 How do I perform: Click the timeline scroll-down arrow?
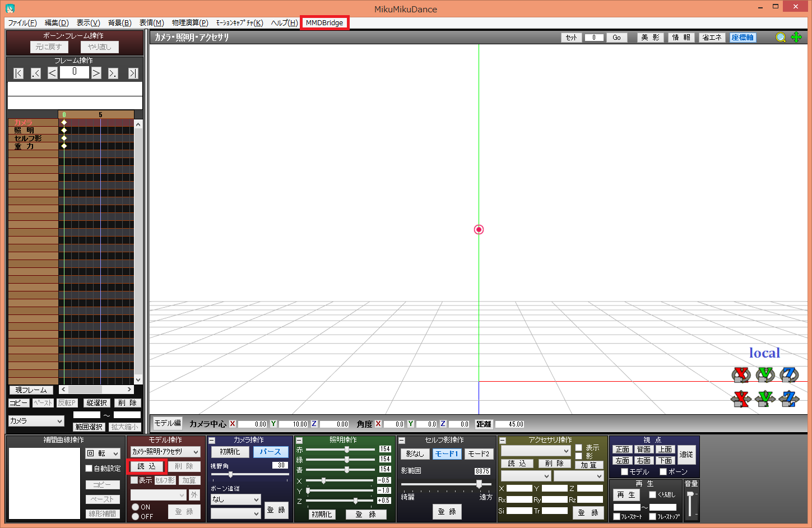138,380
